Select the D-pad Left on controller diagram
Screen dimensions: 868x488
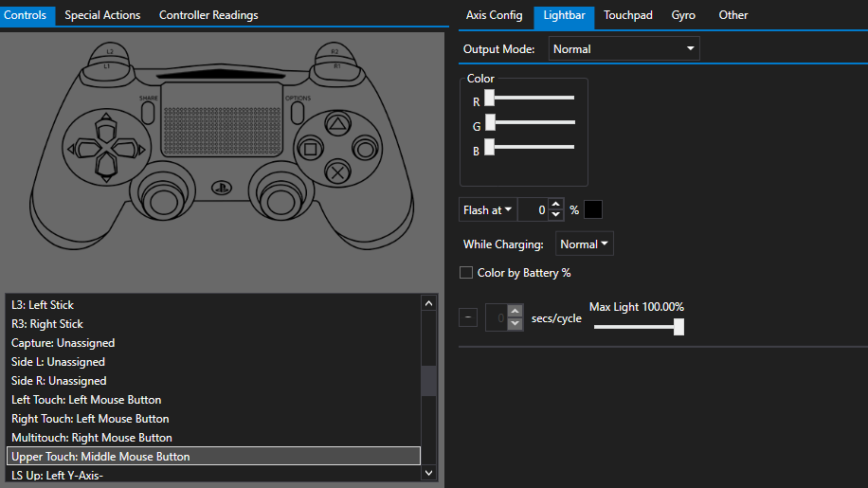[x=83, y=149]
